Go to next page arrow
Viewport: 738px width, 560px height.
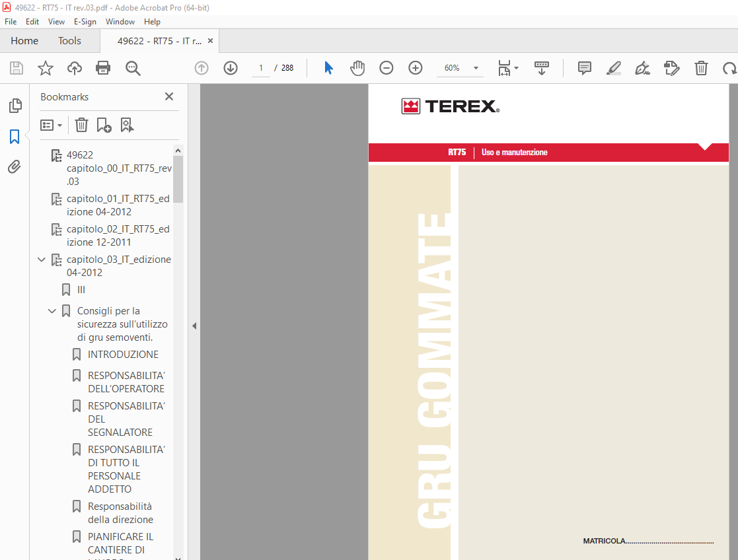[231, 68]
